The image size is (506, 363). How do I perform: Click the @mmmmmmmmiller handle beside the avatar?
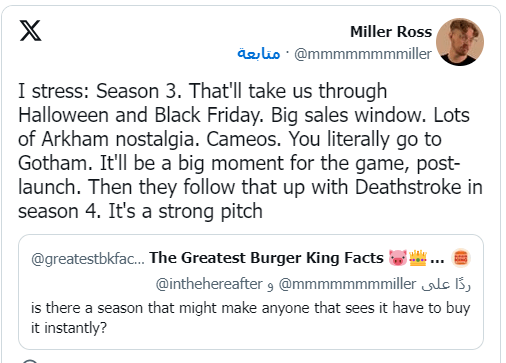(x=363, y=54)
